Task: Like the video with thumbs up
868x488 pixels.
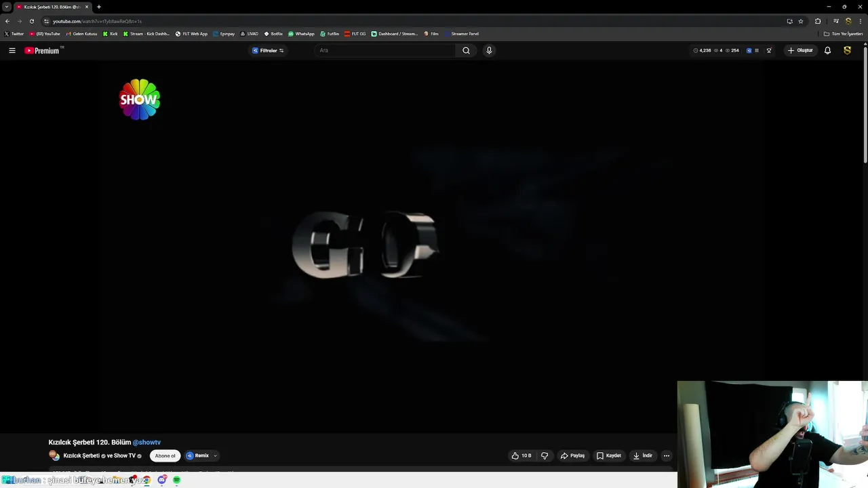Action: click(x=521, y=455)
